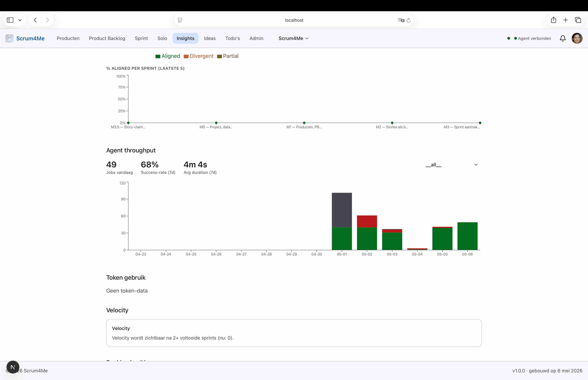This screenshot has width=588, height=380.
Task: Open notifications with the bell icon
Action: coord(563,38)
